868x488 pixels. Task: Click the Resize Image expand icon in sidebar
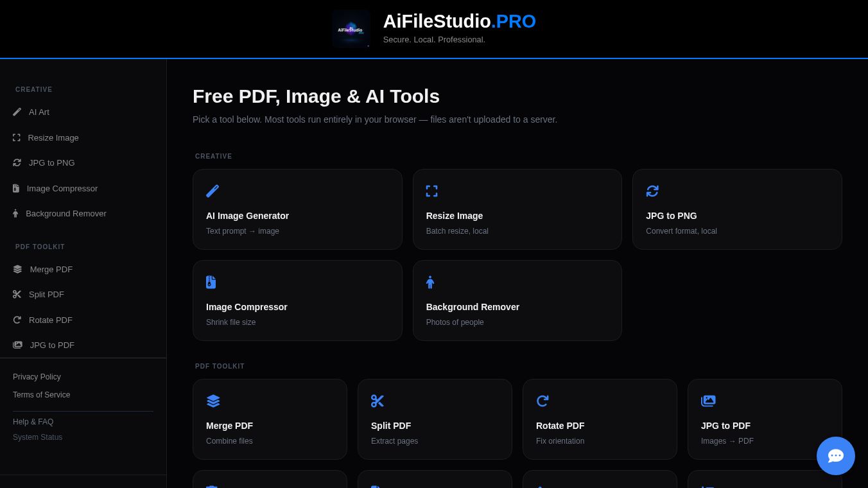click(x=17, y=137)
